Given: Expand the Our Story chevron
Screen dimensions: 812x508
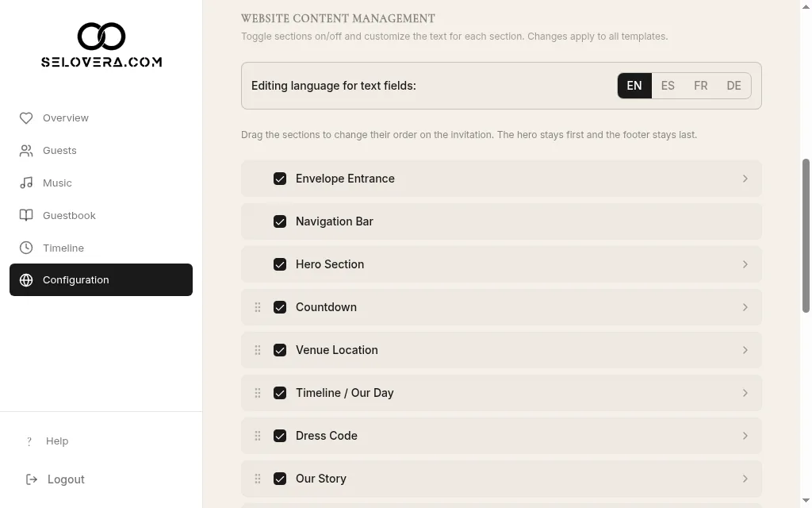Looking at the screenshot, I should pyautogui.click(x=745, y=479).
